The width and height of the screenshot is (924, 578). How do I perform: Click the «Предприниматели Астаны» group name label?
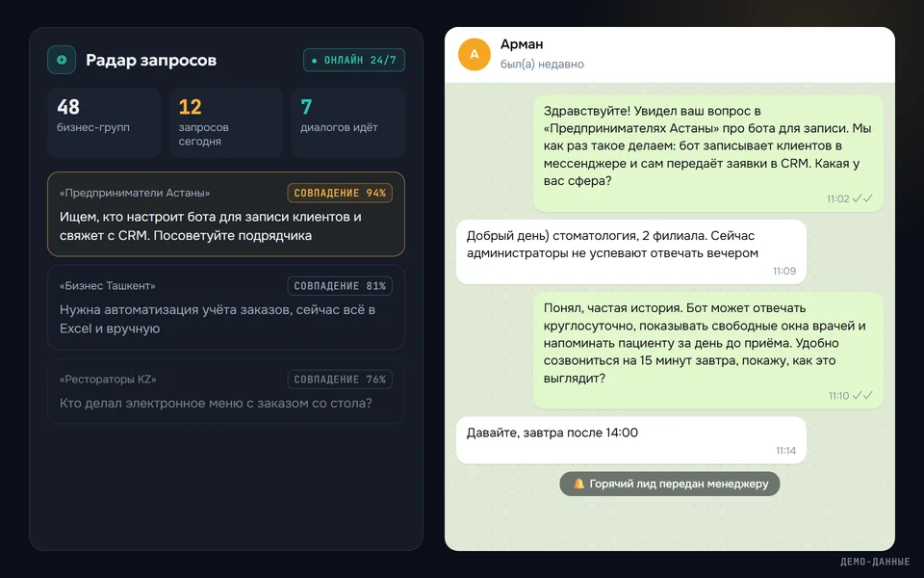click(x=135, y=193)
